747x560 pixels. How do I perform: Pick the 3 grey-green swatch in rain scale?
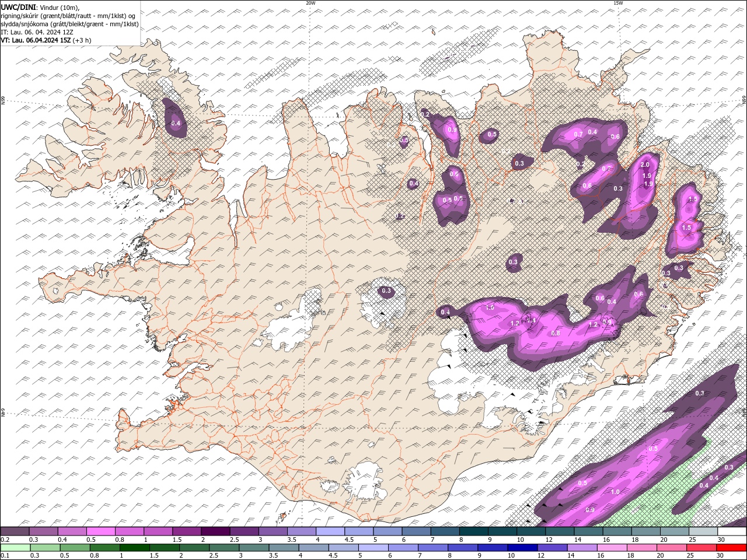[253, 547]
